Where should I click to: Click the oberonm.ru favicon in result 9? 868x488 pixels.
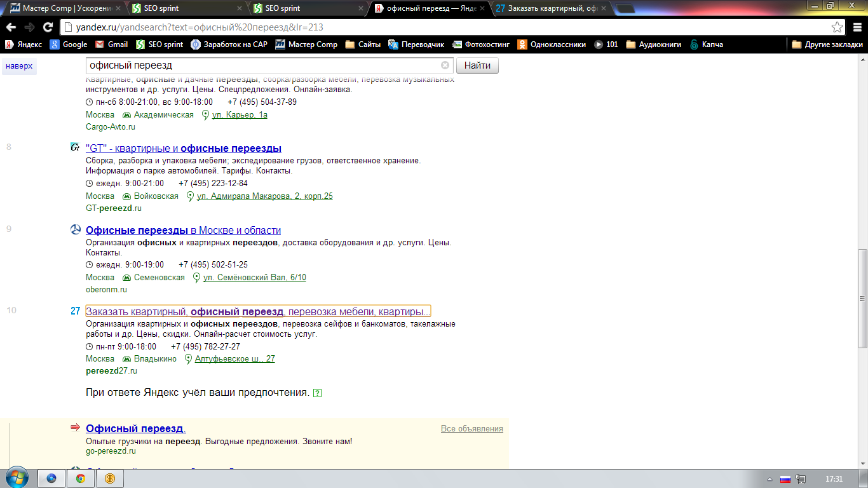[75, 229]
